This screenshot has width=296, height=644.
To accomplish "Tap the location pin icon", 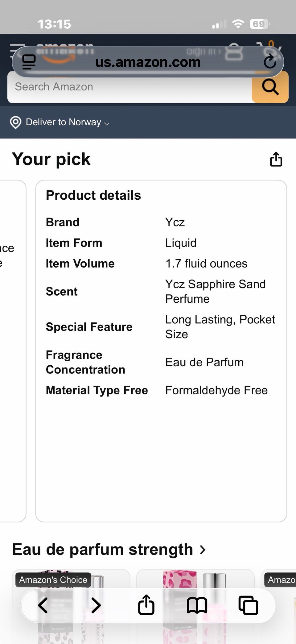I will [16, 123].
